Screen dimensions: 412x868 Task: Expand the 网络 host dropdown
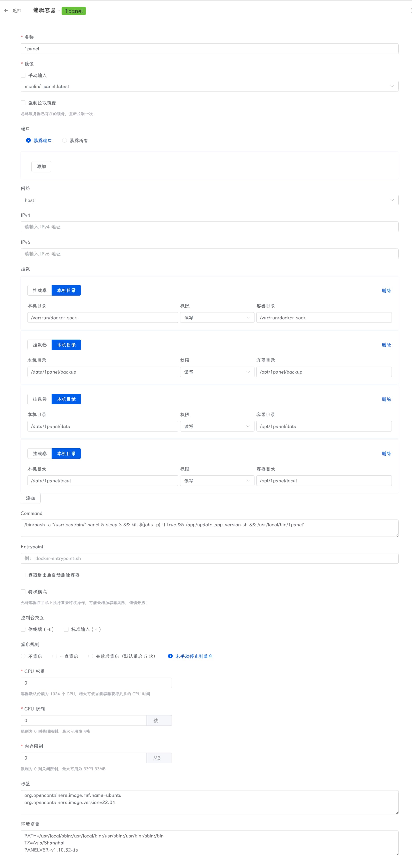pyautogui.click(x=209, y=200)
